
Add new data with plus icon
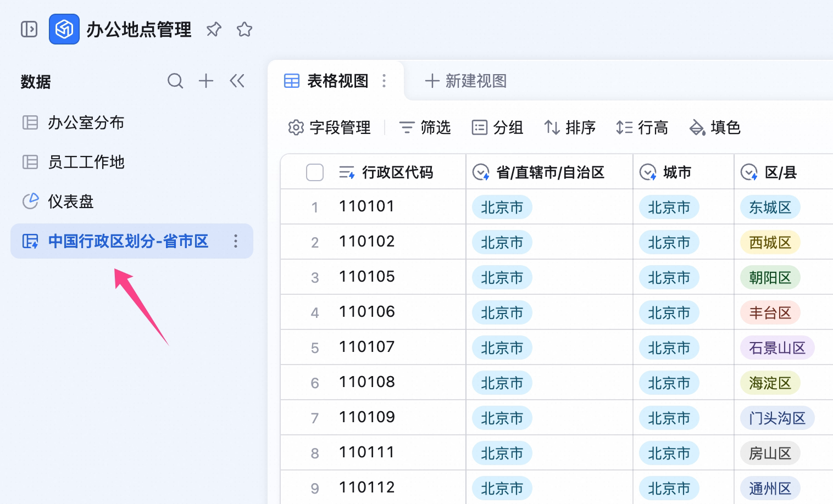point(206,81)
